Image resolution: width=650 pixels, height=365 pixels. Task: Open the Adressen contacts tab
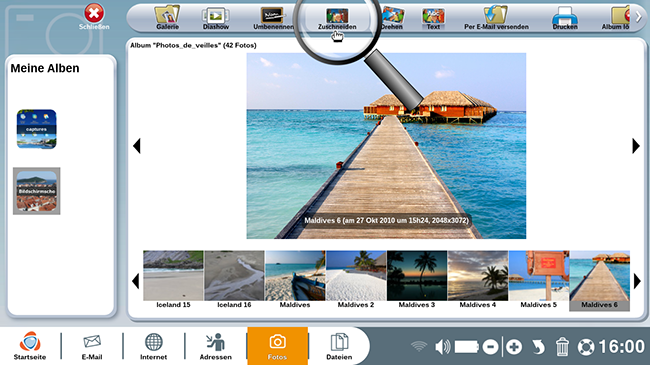click(x=216, y=346)
